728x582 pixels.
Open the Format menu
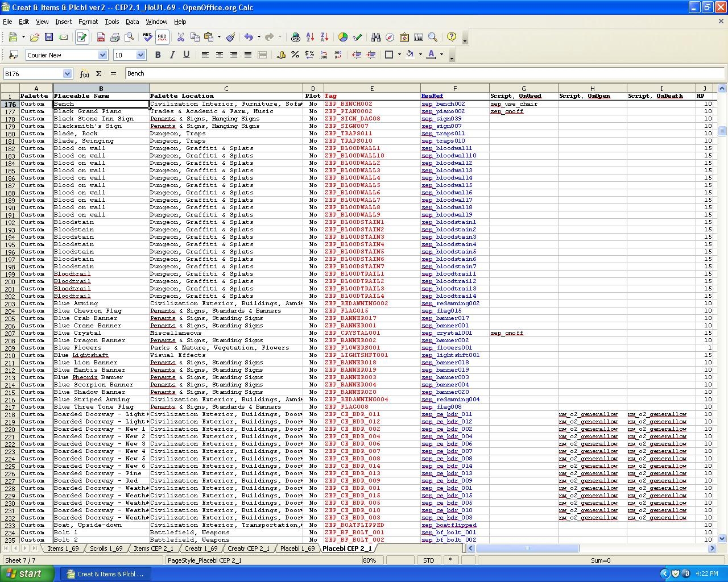pyautogui.click(x=88, y=22)
